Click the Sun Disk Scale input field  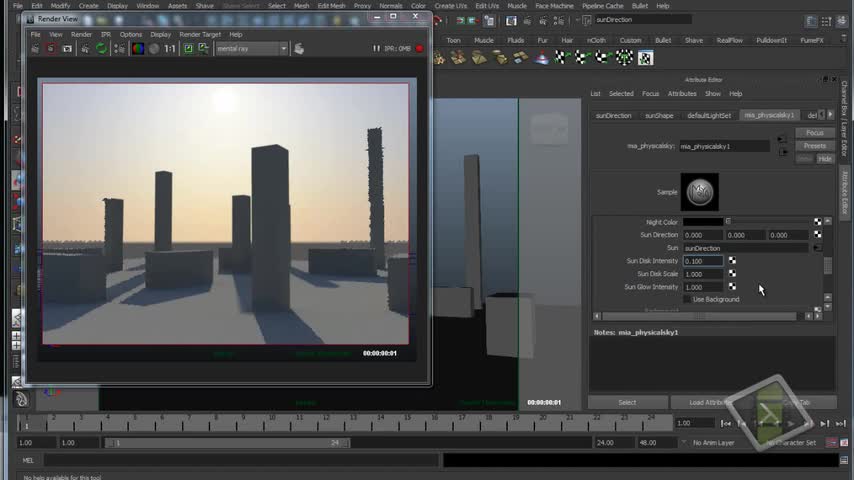pos(703,274)
